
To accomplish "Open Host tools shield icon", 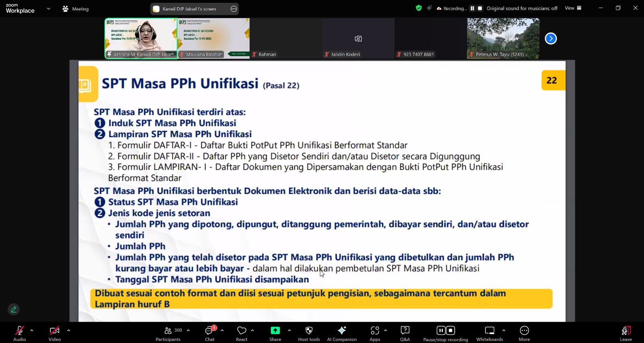I will 309,333.
